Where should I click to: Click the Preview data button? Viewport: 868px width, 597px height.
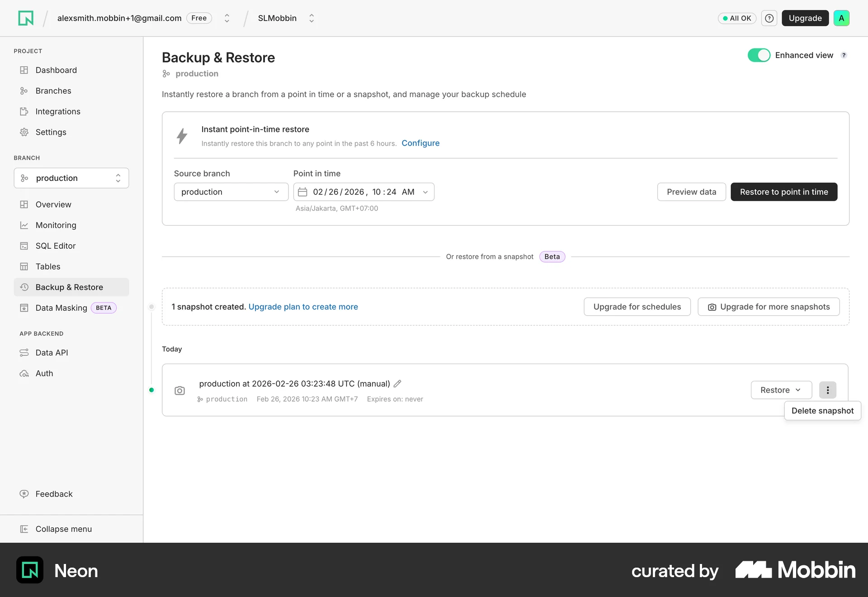tap(691, 192)
